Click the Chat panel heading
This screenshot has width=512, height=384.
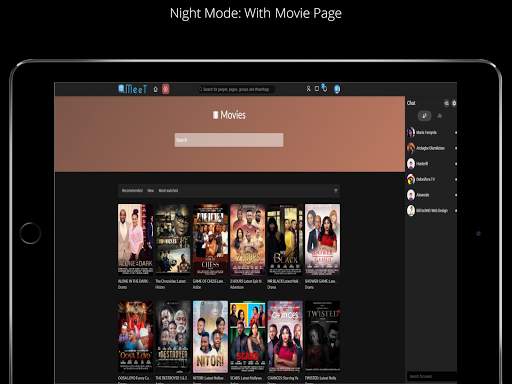click(411, 103)
